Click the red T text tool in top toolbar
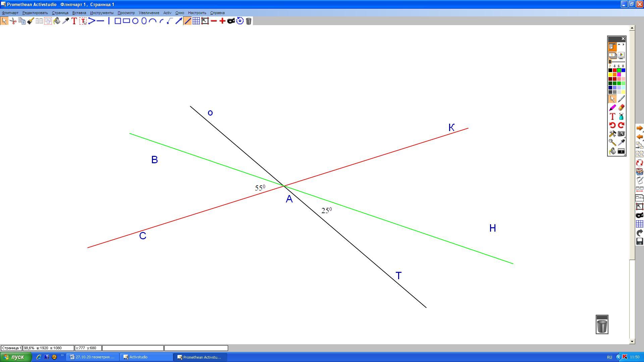This screenshot has height=362, width=644. [74, 21]
